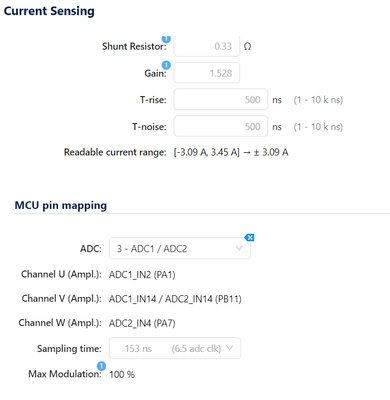Click the Current Sensing heading

coord(49,11)
